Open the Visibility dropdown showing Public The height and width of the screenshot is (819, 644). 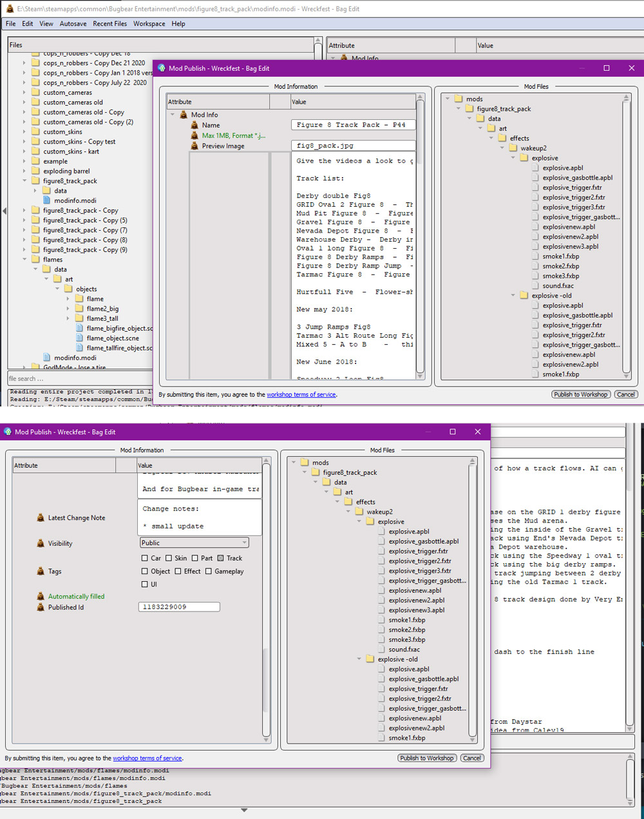click(194, 543)
